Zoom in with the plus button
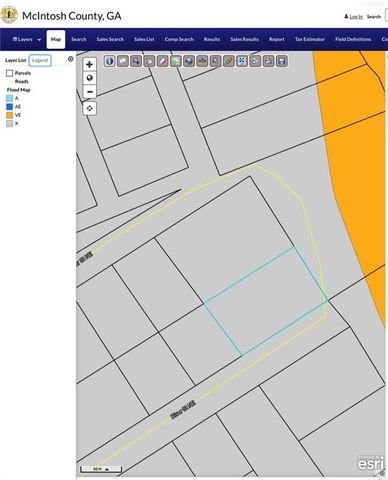The image size is (388, 480). pos(89,64)
